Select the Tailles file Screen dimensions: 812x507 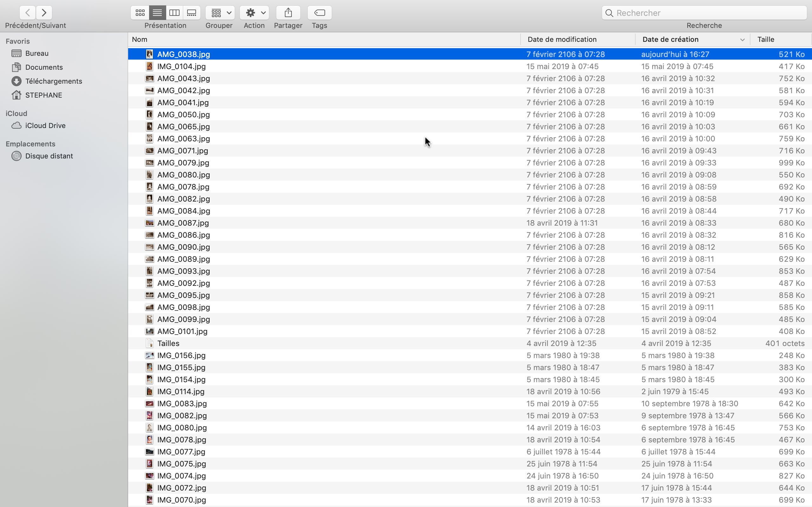pos(168,343)
